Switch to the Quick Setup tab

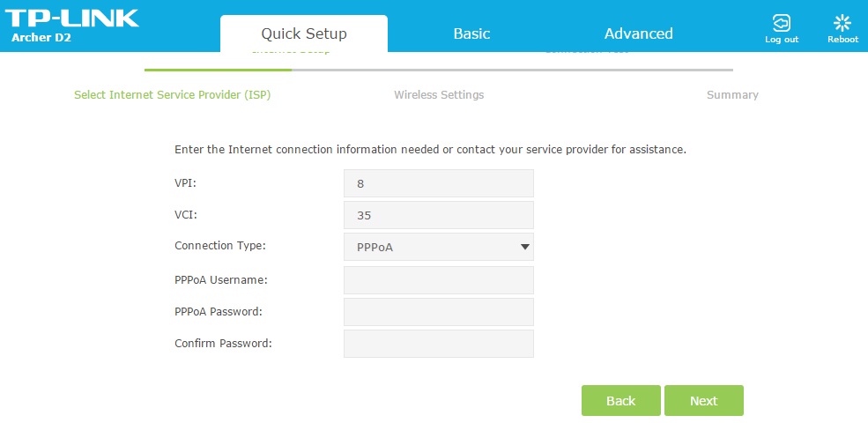pyautogui.click(x=304, y=33)
